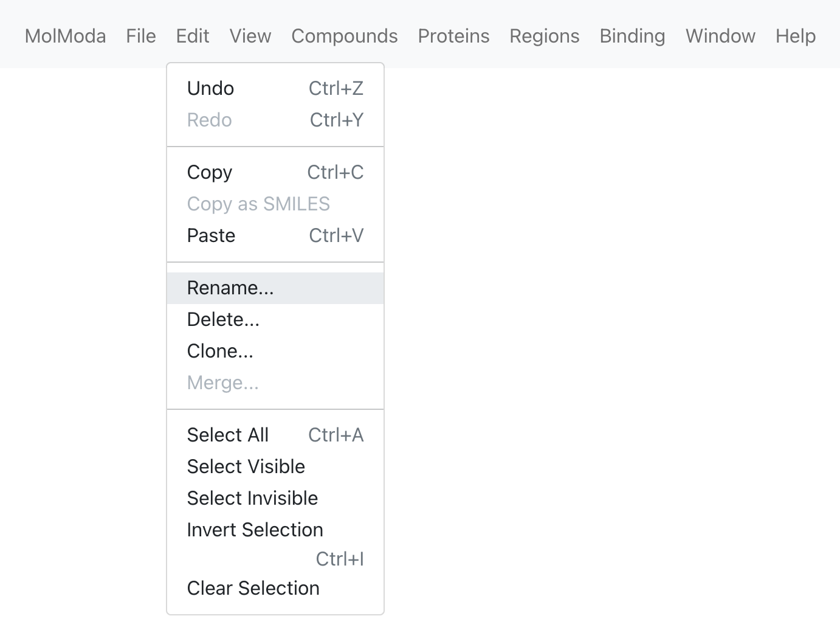This screenshot has height=630, width=840.
Task: Select the Copy menu entry
Action: click(x=275, y=172)
